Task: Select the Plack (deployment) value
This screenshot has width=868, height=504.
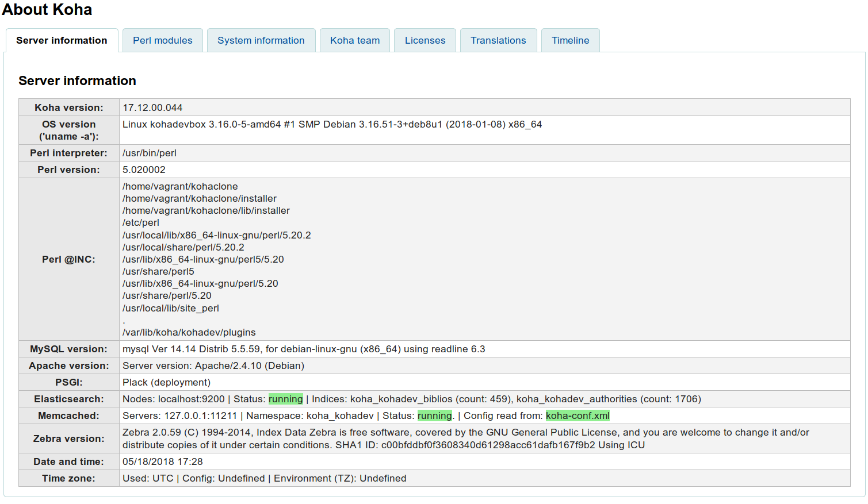Action: pyautogui.click(x=167, y=382)
